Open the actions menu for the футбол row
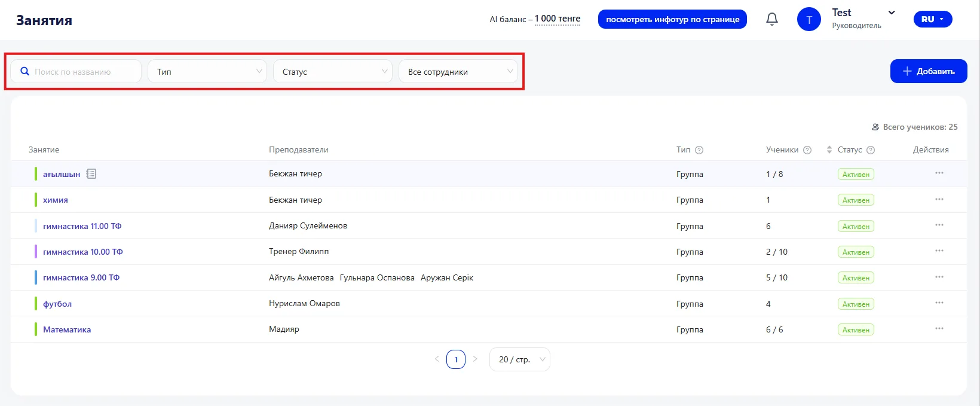This screenshot has height=406, width=980. tap(939, 303)
